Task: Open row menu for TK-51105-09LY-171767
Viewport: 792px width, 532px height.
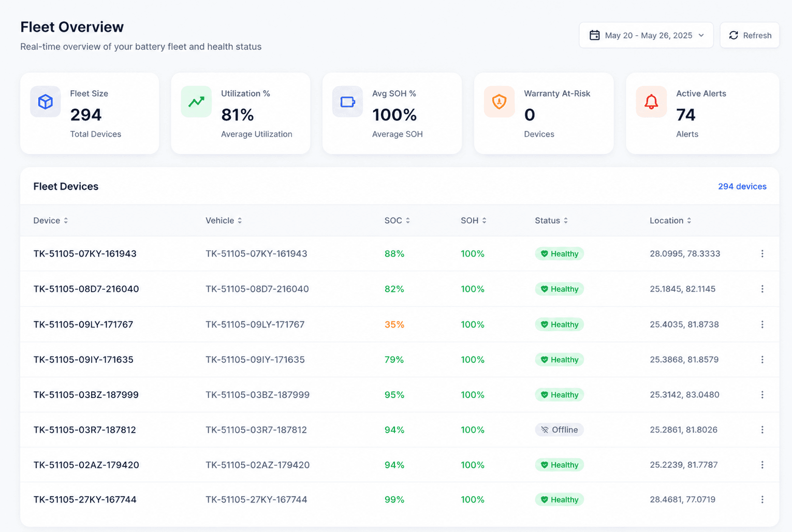Action: pyautogui.click(x=762, y=324)
